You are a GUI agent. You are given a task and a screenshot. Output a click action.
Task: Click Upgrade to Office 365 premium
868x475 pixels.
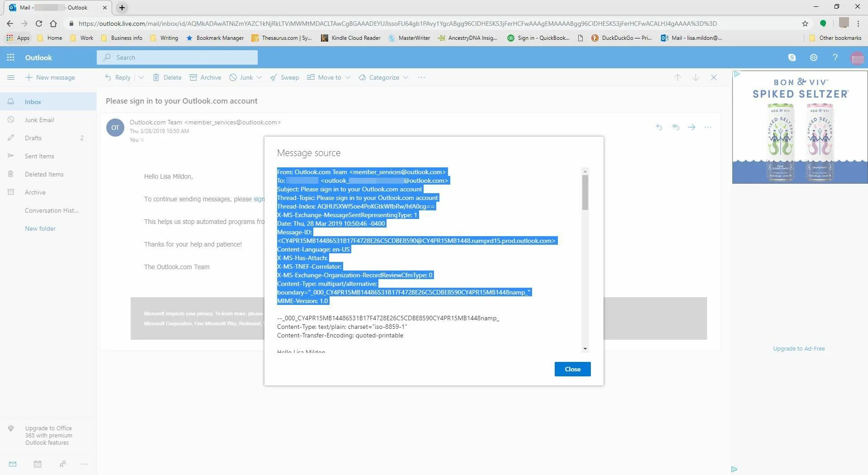(48, 435)
